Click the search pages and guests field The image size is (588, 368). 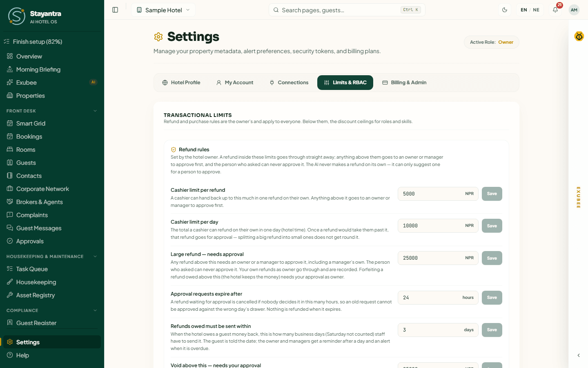347,10
